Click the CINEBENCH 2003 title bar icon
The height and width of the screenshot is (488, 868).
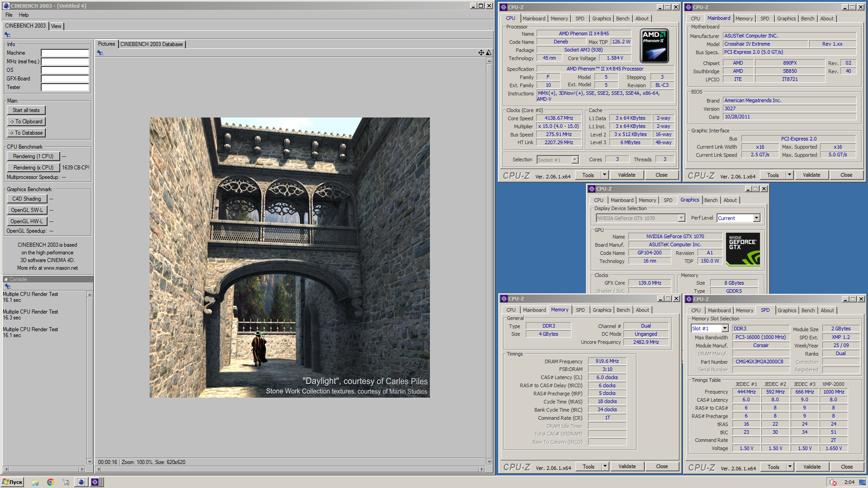tap(6, 6)
